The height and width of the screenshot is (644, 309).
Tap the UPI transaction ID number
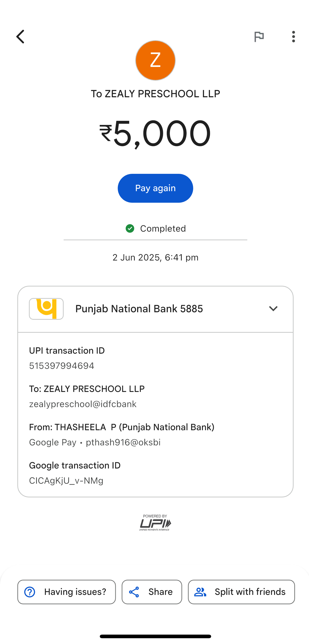click(61, 366)
